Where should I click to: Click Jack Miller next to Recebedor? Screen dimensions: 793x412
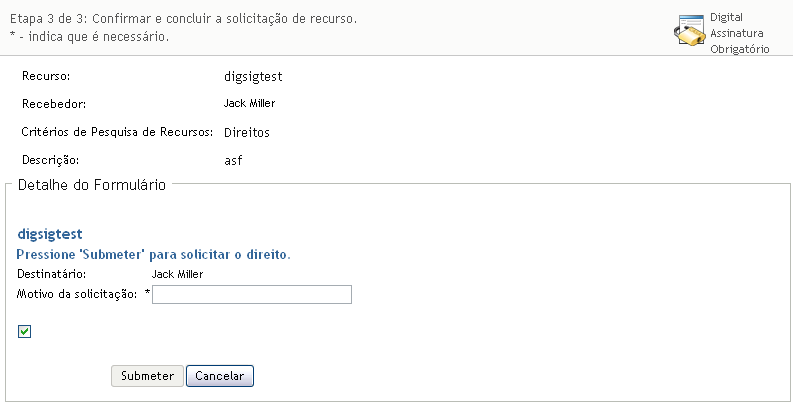point(249,103)
